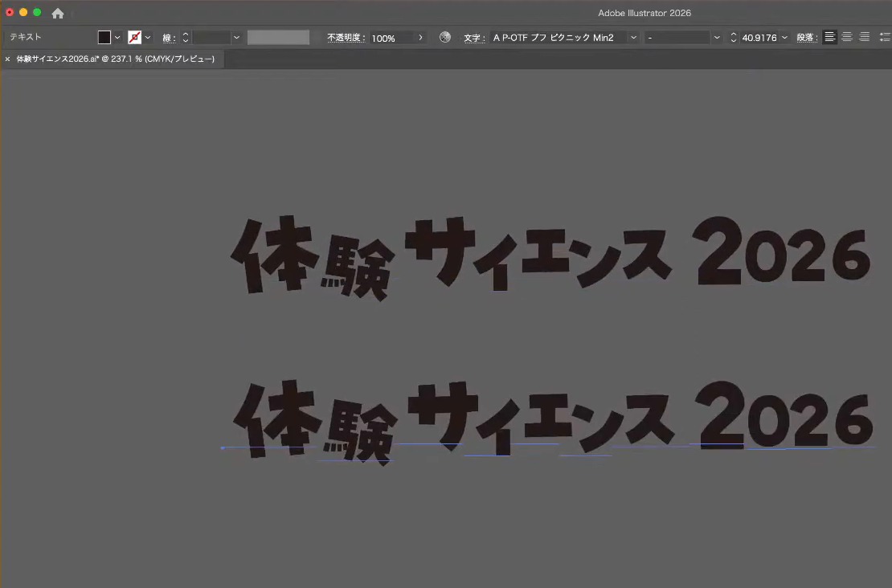Open the stroke weight dropdown
Image resolution: width=892 pixels, height=588 pixels.
pyautogui.click(x=236, y=38)
